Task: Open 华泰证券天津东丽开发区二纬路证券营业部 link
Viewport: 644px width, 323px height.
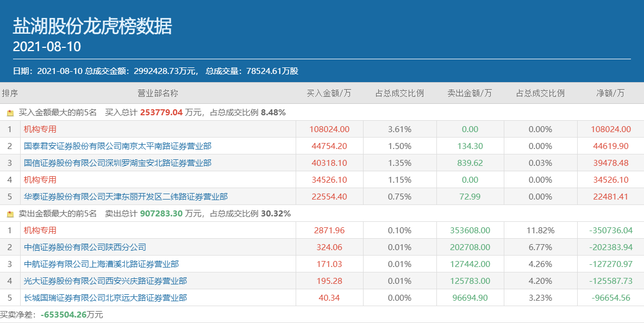Action: 126,196
